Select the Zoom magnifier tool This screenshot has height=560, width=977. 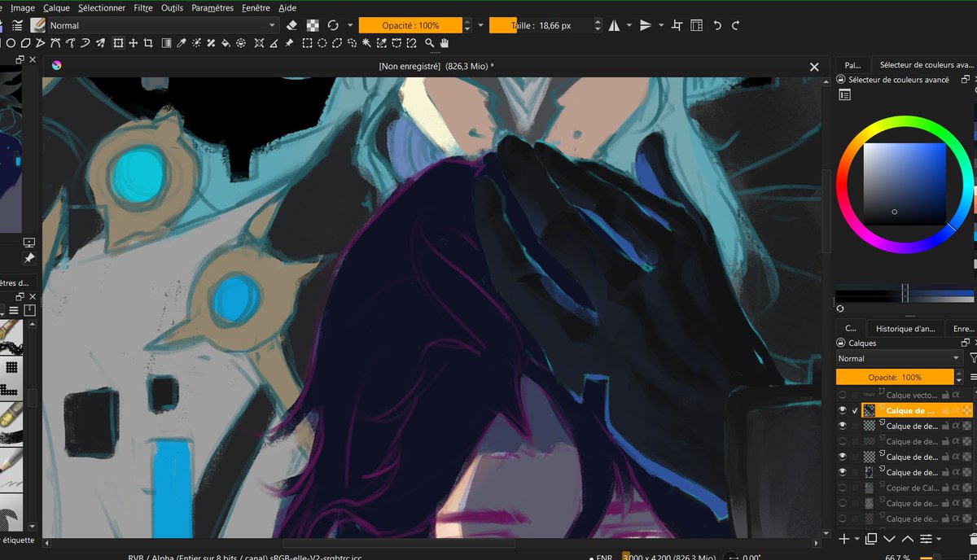(429, 43)
